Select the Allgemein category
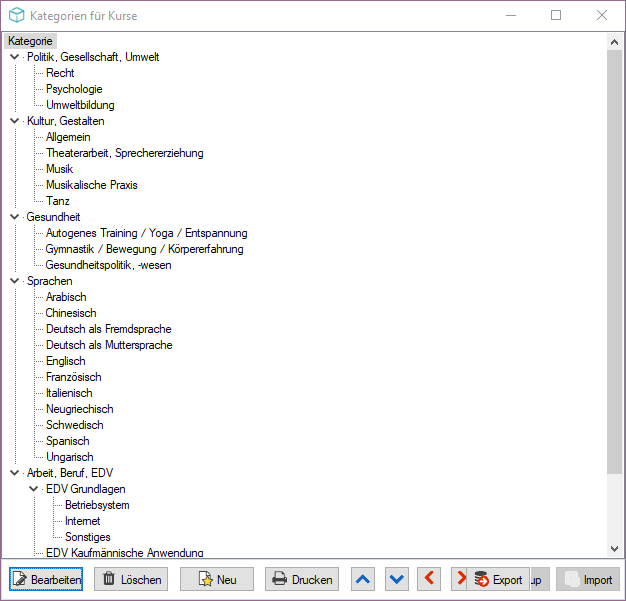Screen dimensions: 626x601 pyautogui.click(x=68, y=137)
